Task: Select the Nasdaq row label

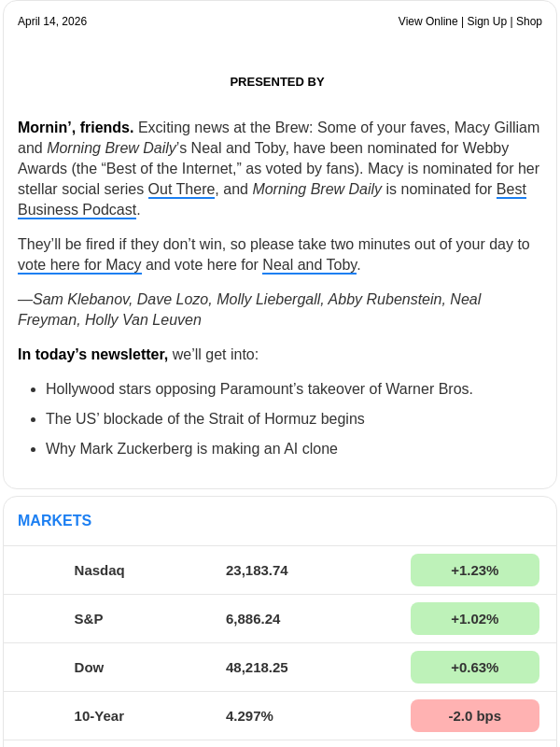Action: tap(99, 571)
